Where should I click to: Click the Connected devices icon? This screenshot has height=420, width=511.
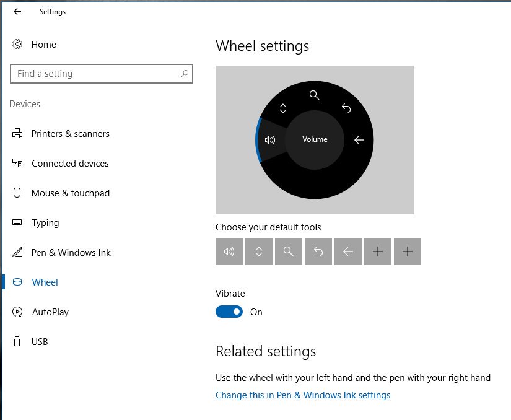coord(17,162)
